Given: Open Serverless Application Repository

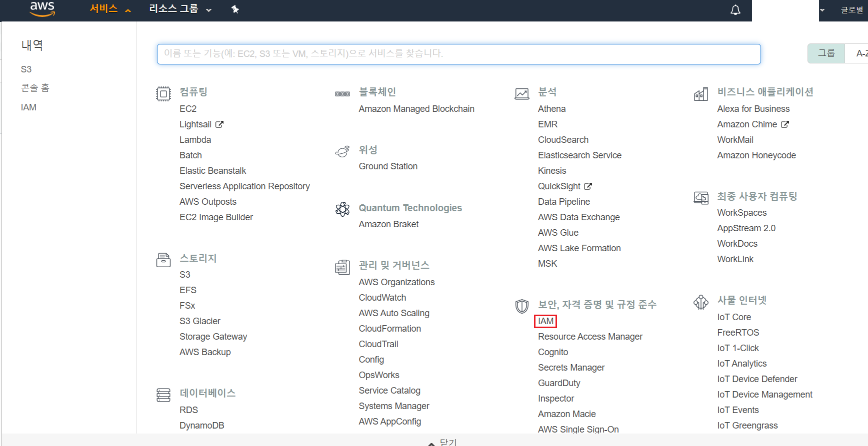Looking at the screenshot, I should [244, 186].
